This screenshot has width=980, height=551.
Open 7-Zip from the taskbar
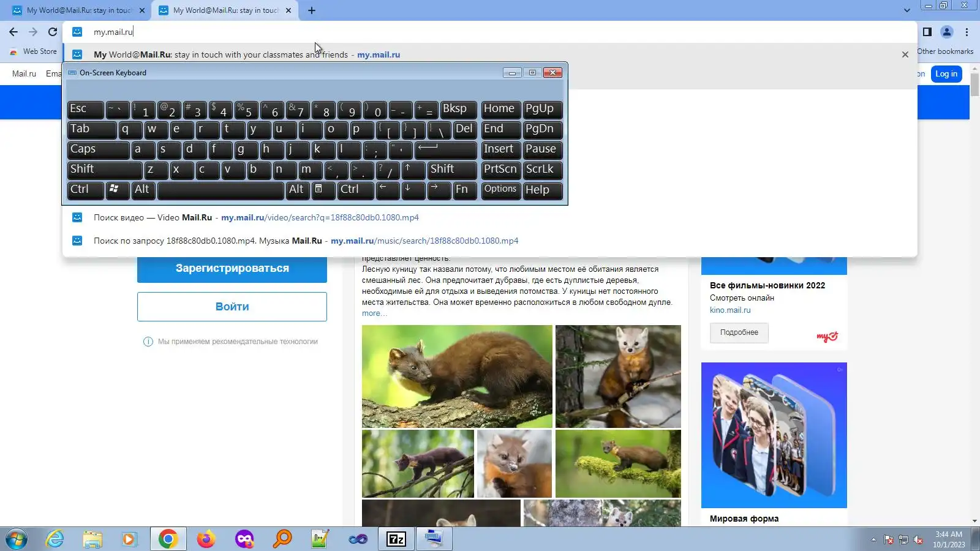396,539
